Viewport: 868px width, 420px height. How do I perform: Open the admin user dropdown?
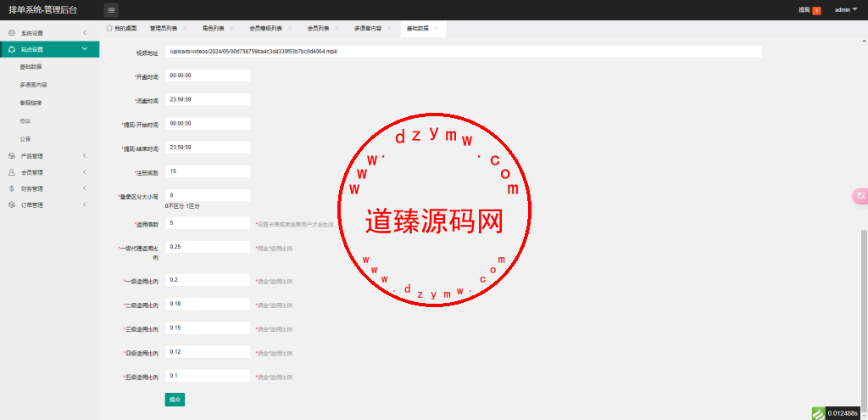[x=846, y=10]
